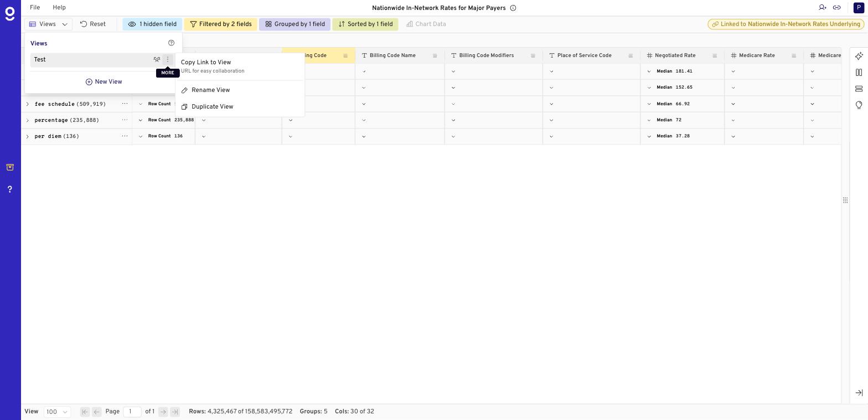Viewport: 868px width, 420px height.
Task: Click the More dots on Test view
Action: [x=168, y=59]
